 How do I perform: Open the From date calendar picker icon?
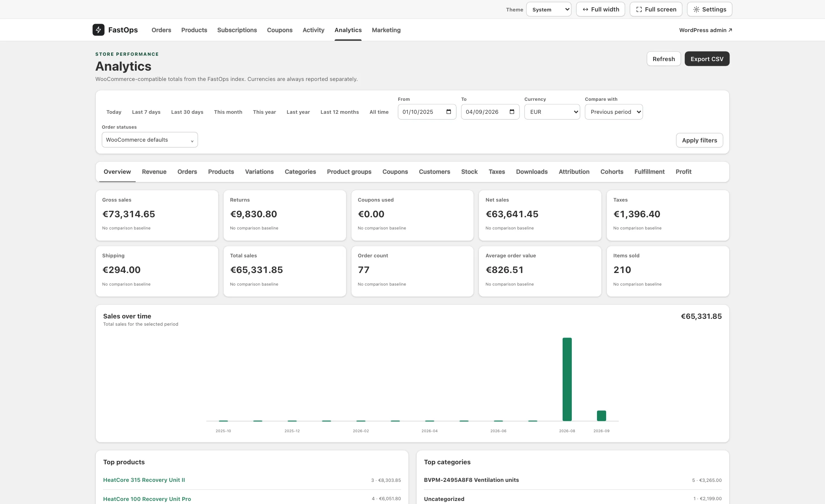pos(448,112)
